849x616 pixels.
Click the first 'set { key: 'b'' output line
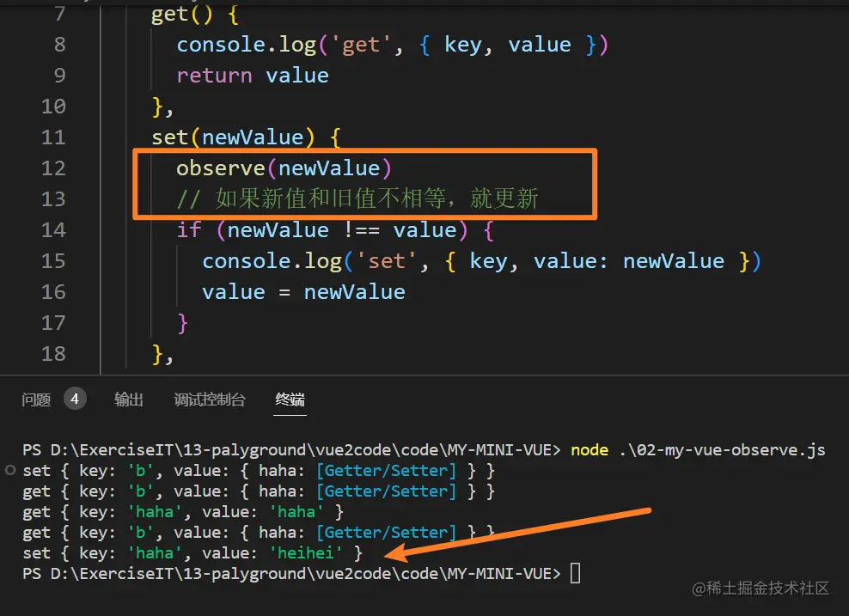259,471
